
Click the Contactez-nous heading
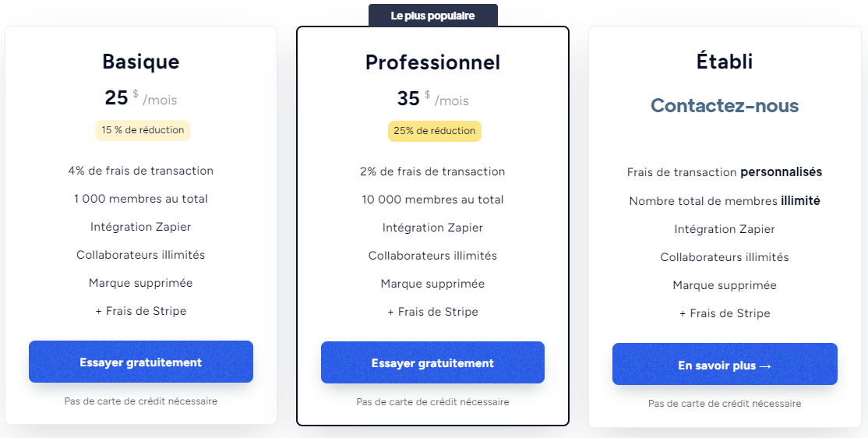tap(725, 105)
